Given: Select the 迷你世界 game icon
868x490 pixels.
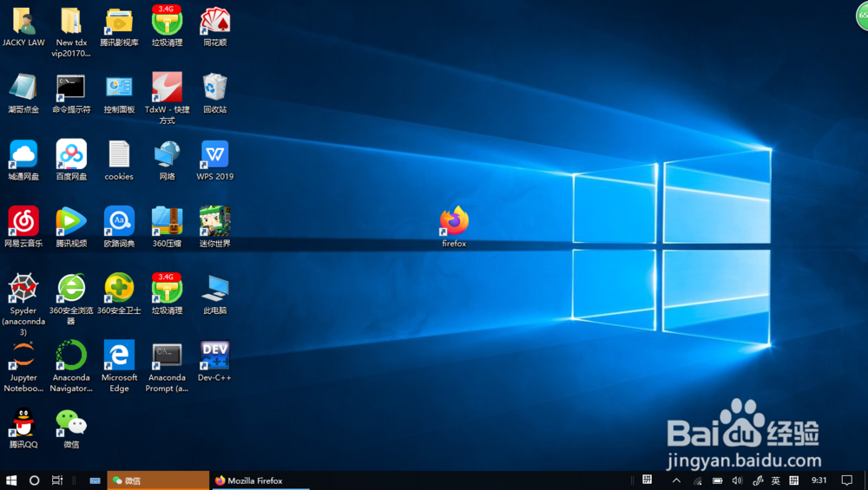Looking at the screenshot, I should (x=214, y=221).
